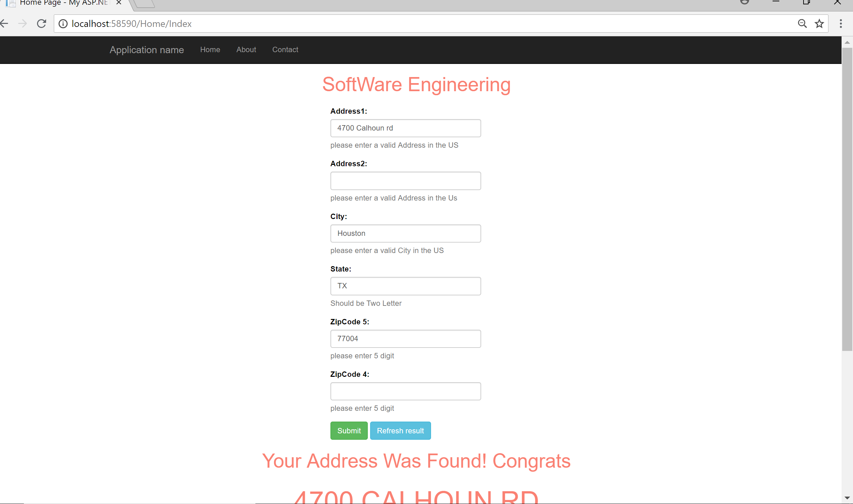Open a new browser tab
This screenshot has width=853, height=504.
[x=145, y=3]
